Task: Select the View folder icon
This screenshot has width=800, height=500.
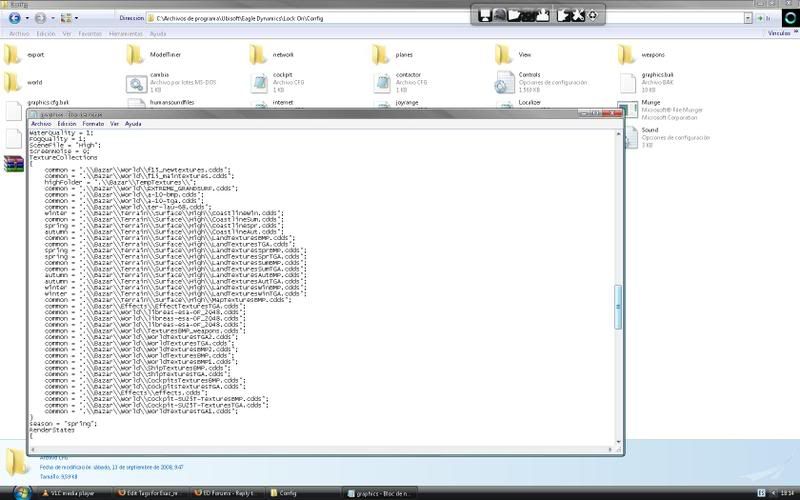Action: (504, 54)
